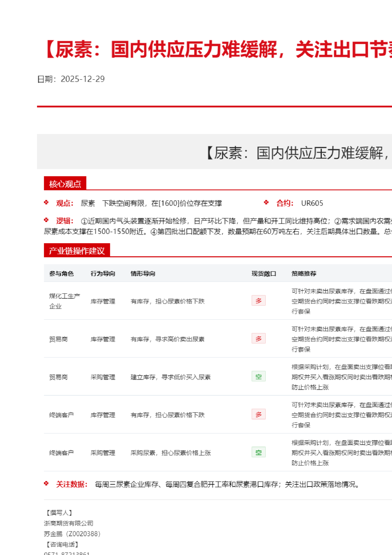
Task: Click the red label 逻辑
Action: coord(65,221)
